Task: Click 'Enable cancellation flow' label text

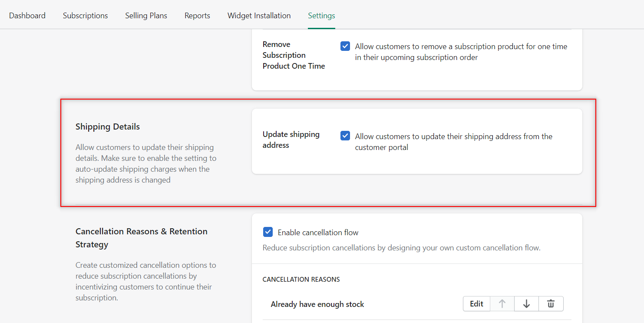Action: click(318, 233)
